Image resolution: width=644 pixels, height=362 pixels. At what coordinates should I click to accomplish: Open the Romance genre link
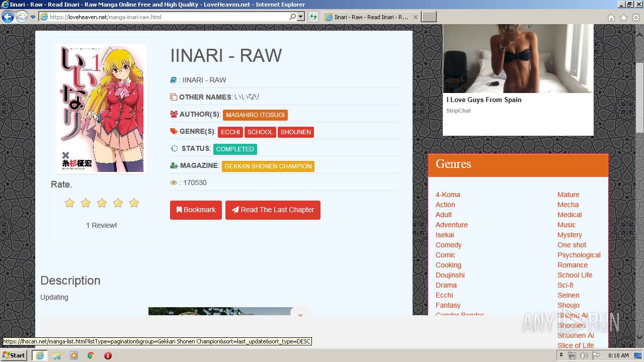(573, 265)
